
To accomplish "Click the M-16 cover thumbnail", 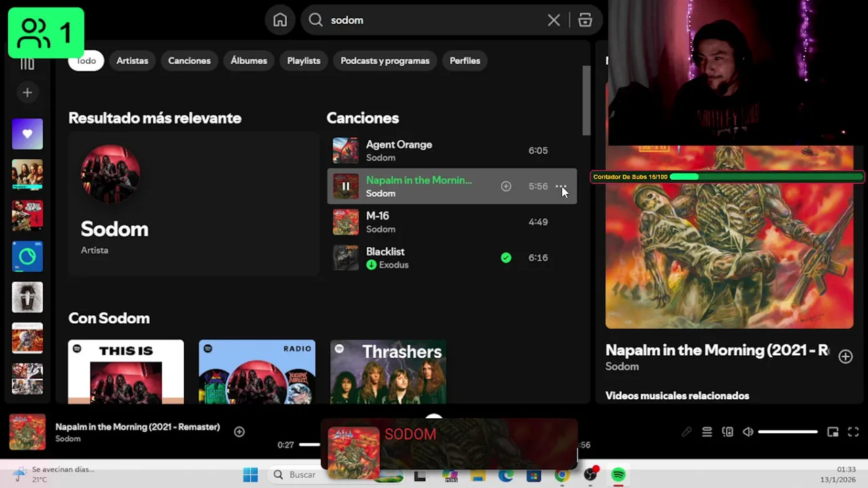I will coord(345,222).
